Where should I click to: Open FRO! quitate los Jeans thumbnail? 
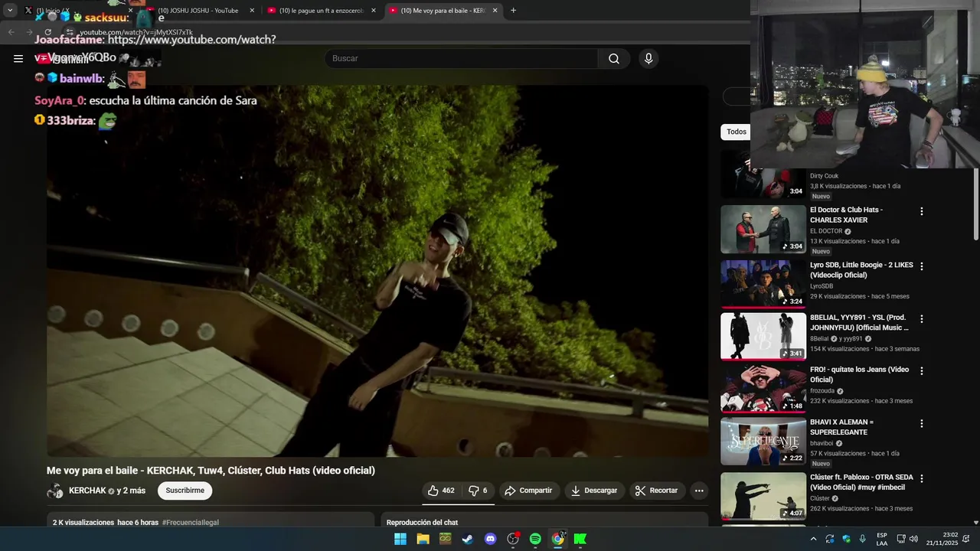pos(763,388)
